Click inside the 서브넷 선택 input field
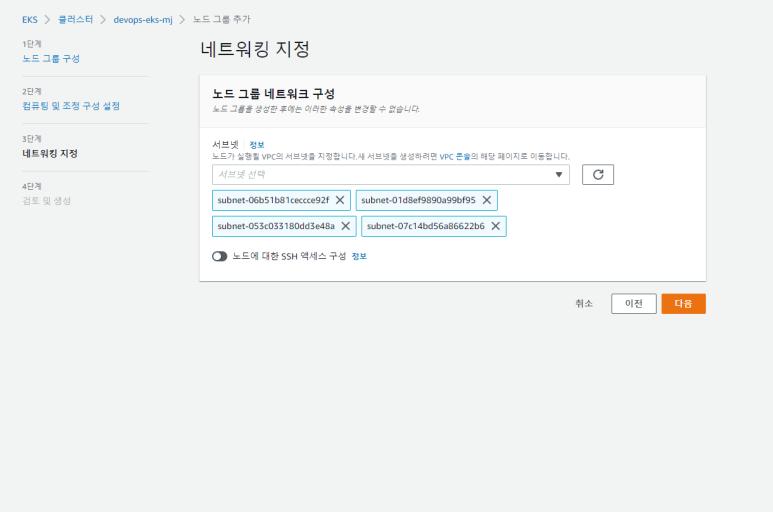Screen dimensions: 773x512 (380, 175)
